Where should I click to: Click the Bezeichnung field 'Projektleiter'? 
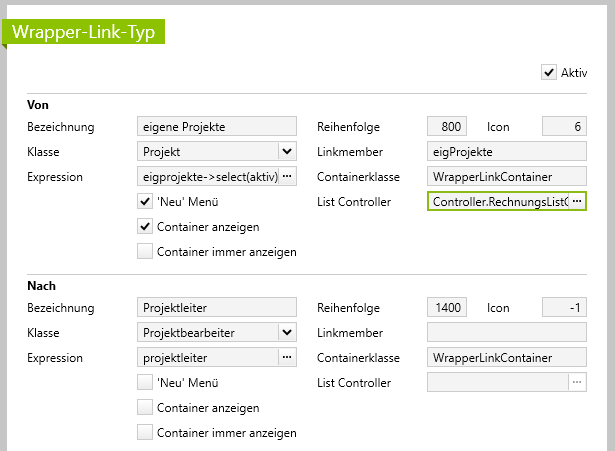coord(216,307)
